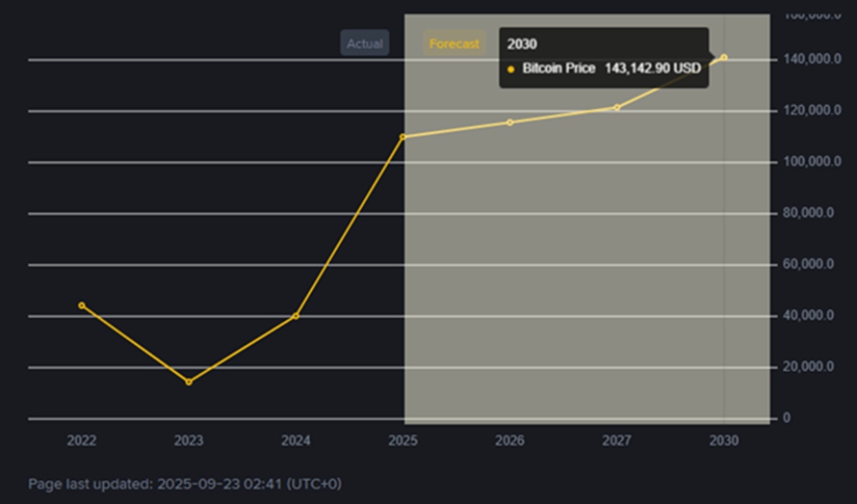This screenshot has width=857, height=504.
Task: Click the 140,000.0 y-axis label
Action: click(808, 58)
